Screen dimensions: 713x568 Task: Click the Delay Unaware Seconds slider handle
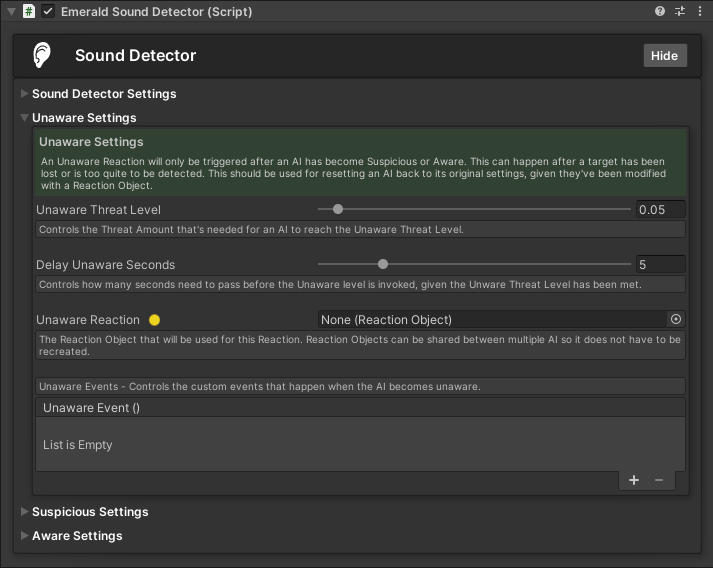tap(383, 264)
